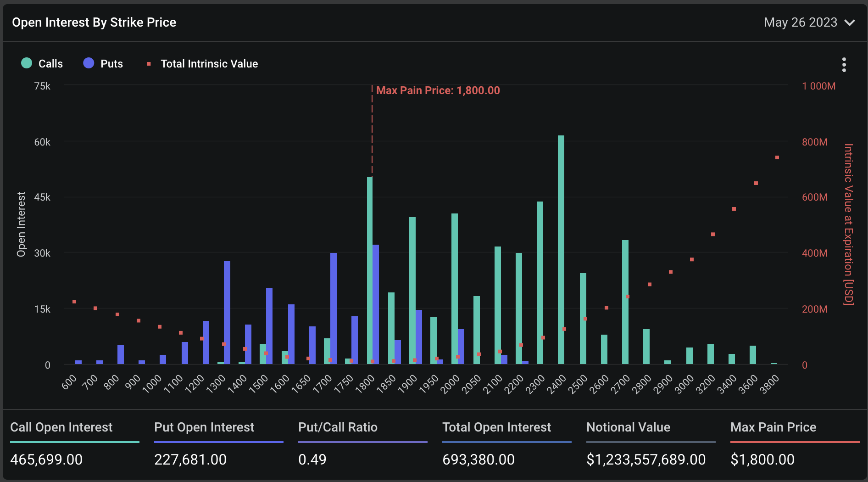Image resolution: width=868 pixels, height=482 pixels.
Task: Select the put bar at 1700 strike
Action: click(334, 308)
